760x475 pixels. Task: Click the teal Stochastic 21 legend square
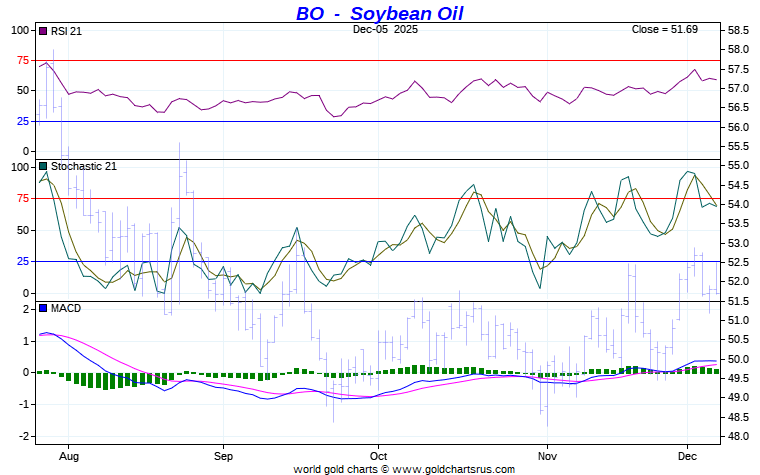pyautogui.click(x=43, y=166)
